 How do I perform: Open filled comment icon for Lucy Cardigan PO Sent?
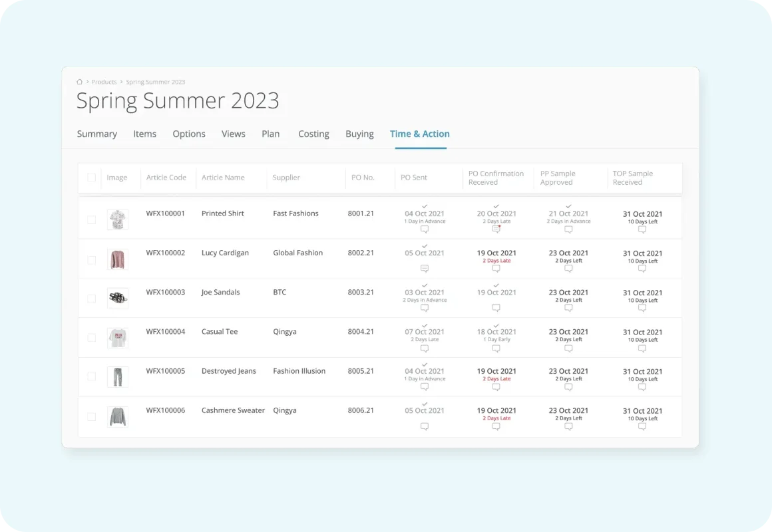tap(425, 269)
